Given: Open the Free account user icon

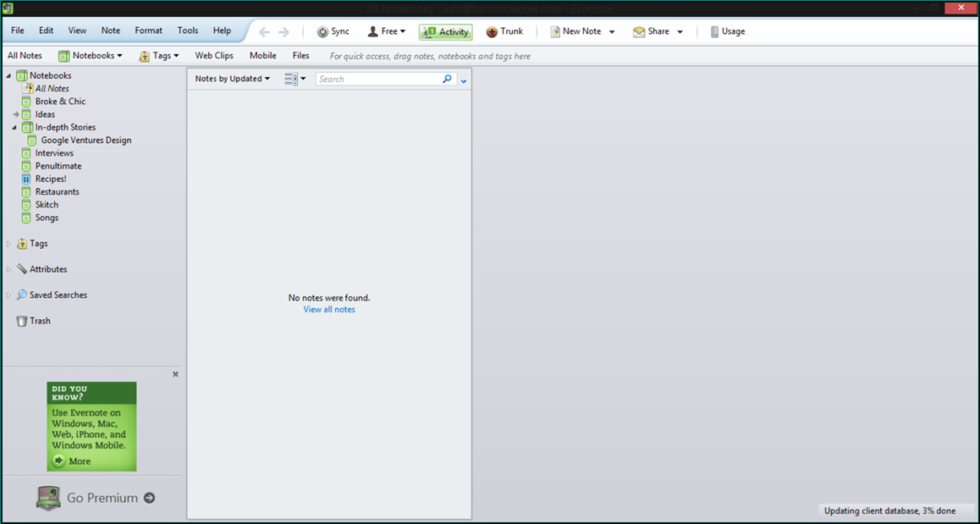Looking at the screenshot, I should pos(373,31).
